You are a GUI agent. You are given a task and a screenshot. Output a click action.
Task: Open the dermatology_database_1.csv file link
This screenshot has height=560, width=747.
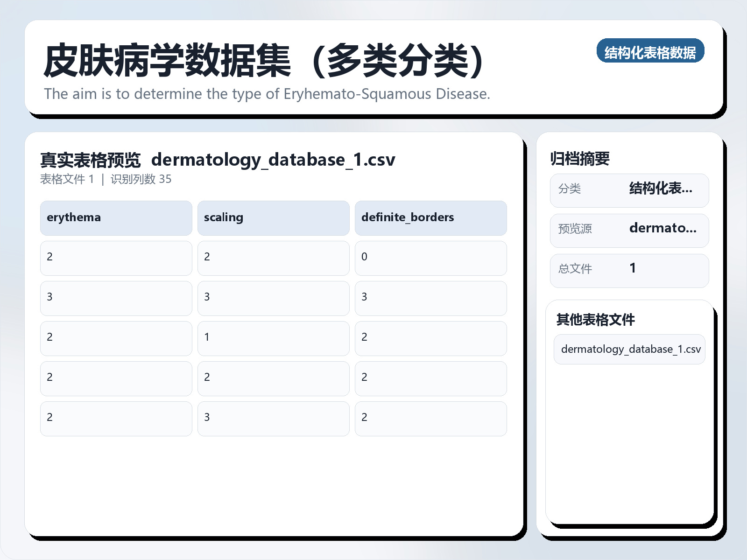pos(629,349)
